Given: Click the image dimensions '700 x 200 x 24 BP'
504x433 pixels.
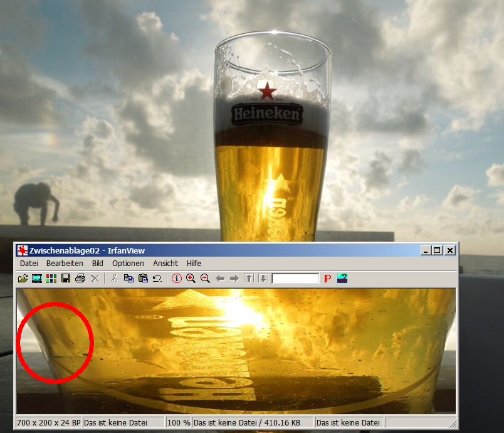Looking at the screenshot, I should click(x=48, y=423).
